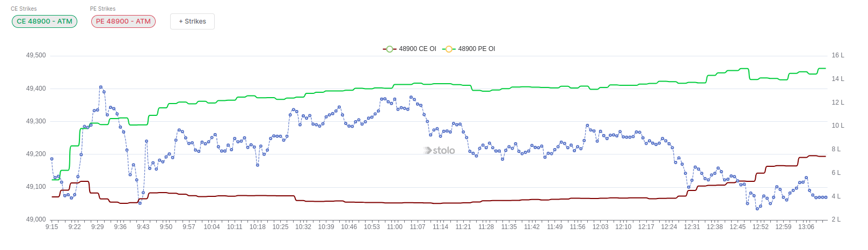
Task: Click the 2 L label on the right axis
Action: 836,219
